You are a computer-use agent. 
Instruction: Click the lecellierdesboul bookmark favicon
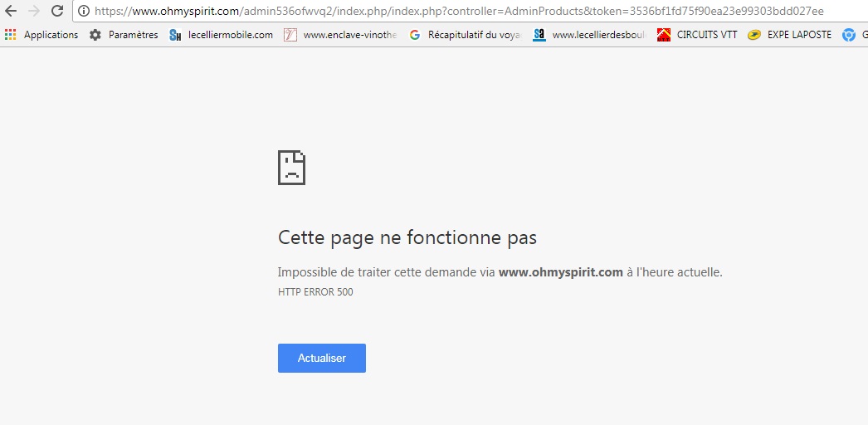coord(539,35)
